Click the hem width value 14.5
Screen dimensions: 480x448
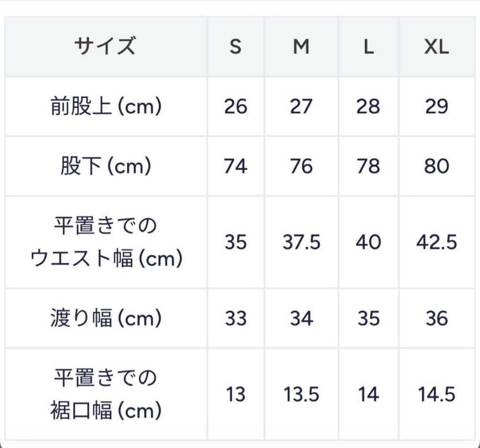click(x=436, y=395)
